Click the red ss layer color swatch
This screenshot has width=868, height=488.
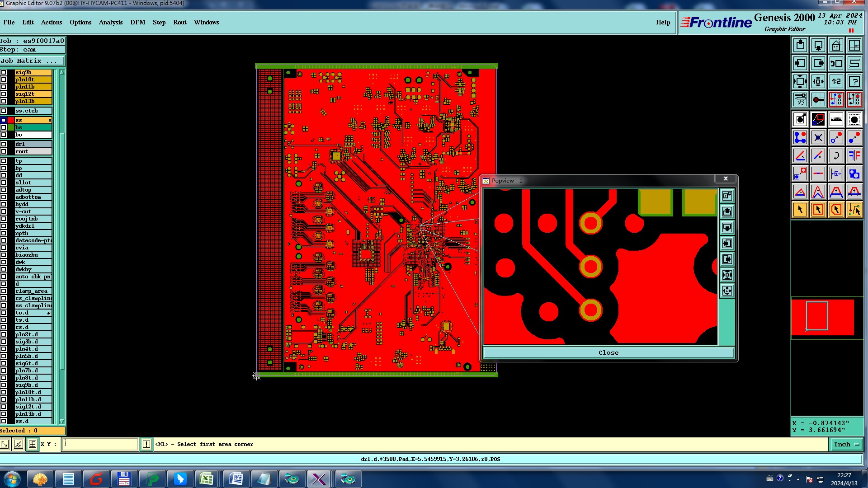tap(11, 120)
